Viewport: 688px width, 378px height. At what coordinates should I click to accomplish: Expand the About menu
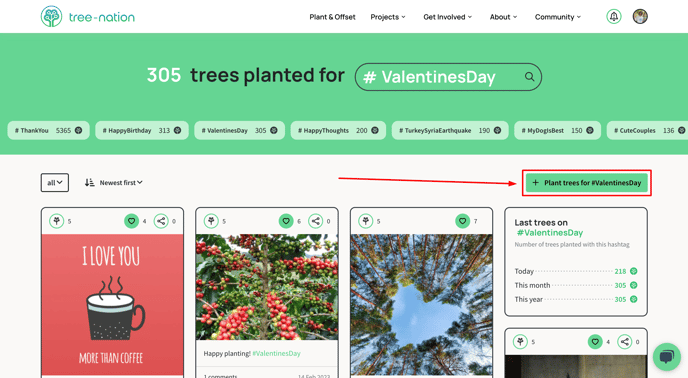click(x=503, y=17)
